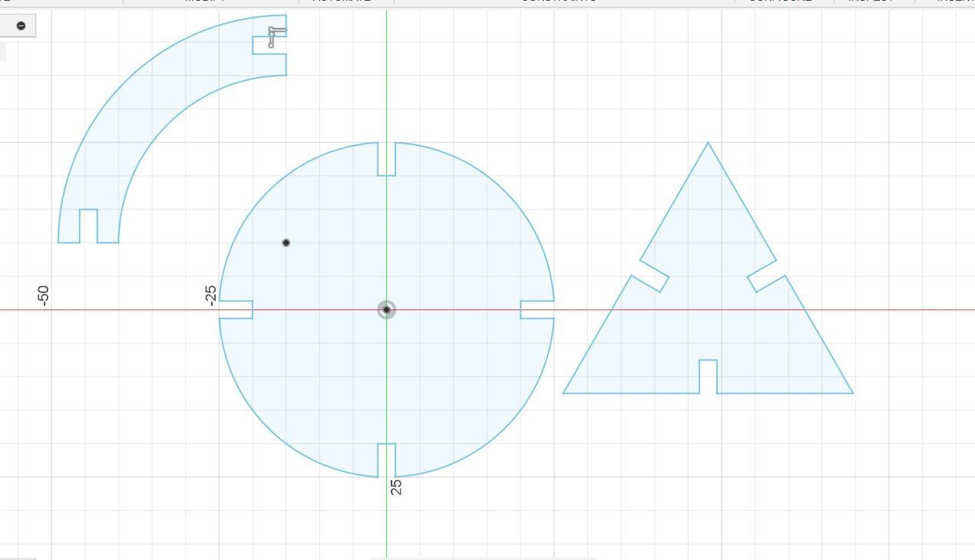The image size is (975, 560).
Task: Click the -25 axis label
Action: click(211, 295)
